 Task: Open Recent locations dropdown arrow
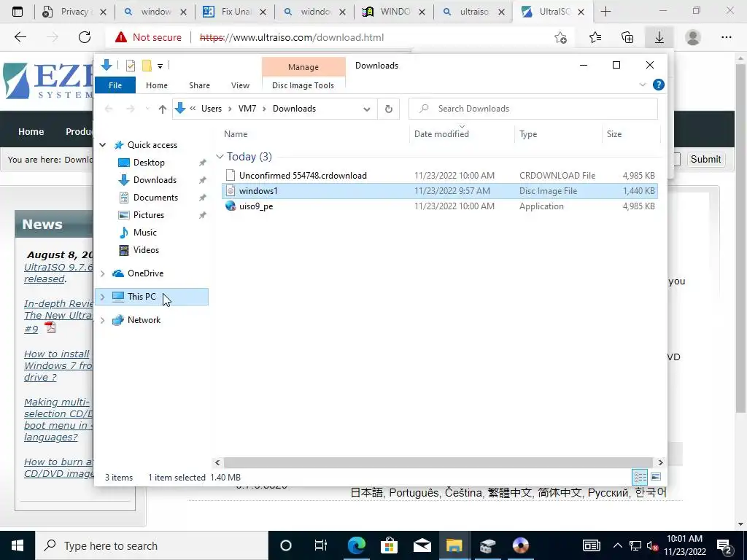tap(147, 109)
